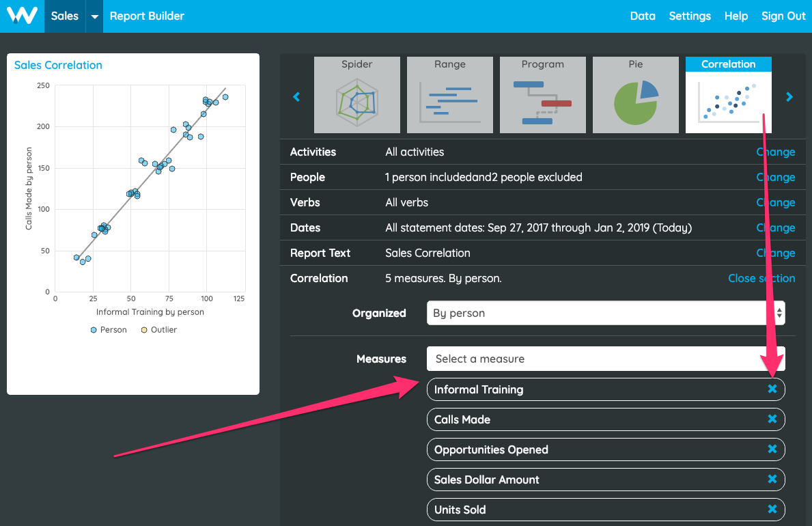Change the Verbs setting

tap(775, 203)
